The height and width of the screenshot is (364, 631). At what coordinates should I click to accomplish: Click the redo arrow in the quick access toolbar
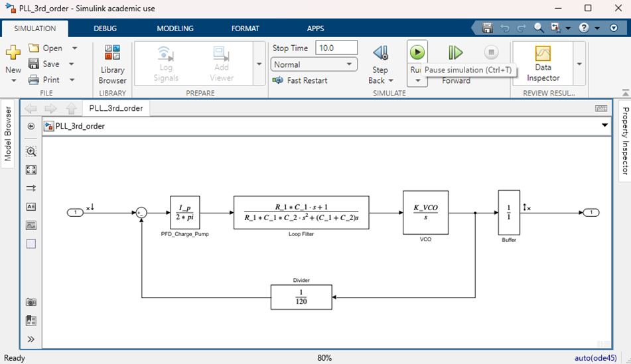pos(522,28)
